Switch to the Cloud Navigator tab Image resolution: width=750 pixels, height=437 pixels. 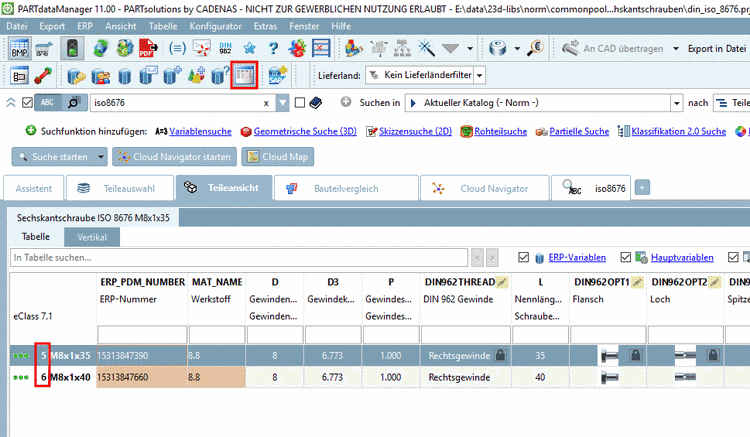coord(485,188)
